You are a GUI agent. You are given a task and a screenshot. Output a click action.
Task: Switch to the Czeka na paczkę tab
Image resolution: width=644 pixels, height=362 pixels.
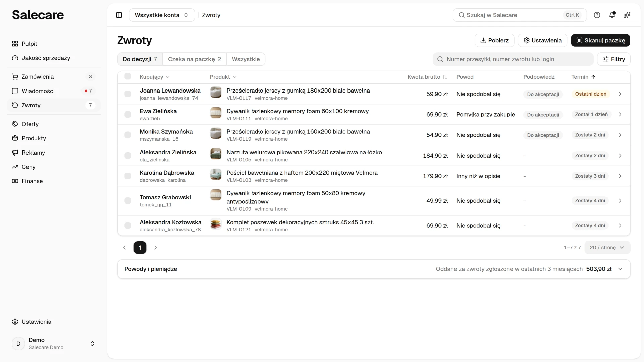[x=195, y=59]
